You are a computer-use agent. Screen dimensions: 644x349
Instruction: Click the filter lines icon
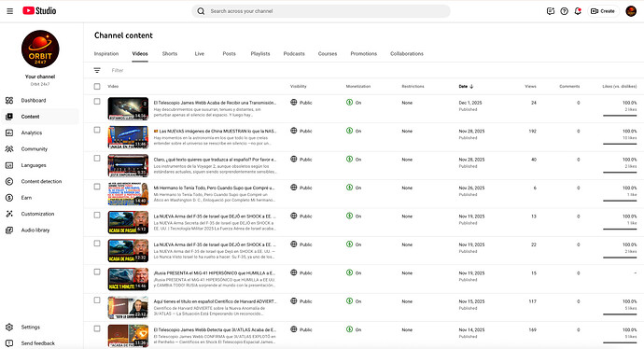[x=97, y=70]
